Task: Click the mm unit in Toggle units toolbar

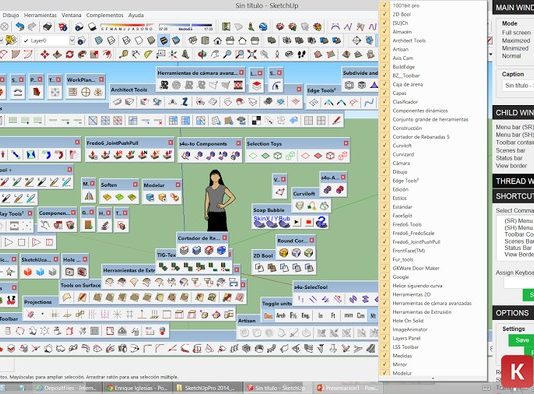Action: coord(348,316)
